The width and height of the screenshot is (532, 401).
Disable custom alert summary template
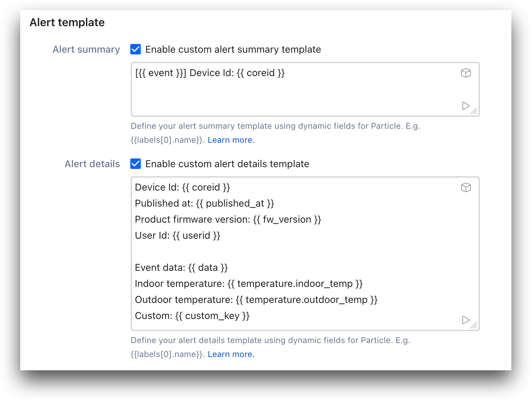click(x=136, y=50)
